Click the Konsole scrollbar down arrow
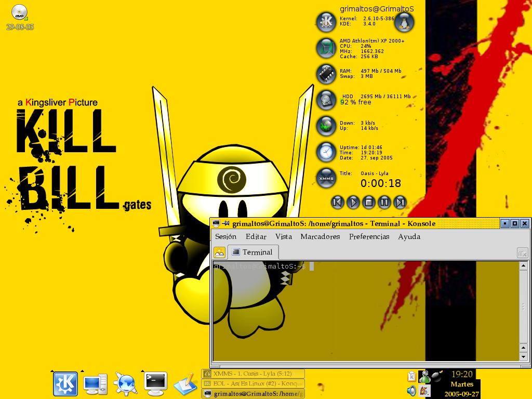532x399 pixels. coord(523,357)
